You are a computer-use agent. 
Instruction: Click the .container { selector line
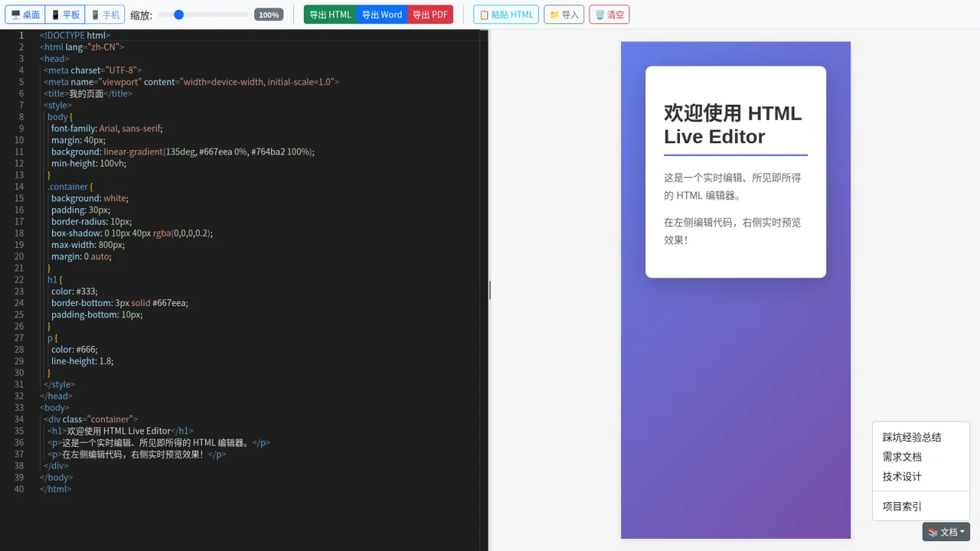pos(70,187)
